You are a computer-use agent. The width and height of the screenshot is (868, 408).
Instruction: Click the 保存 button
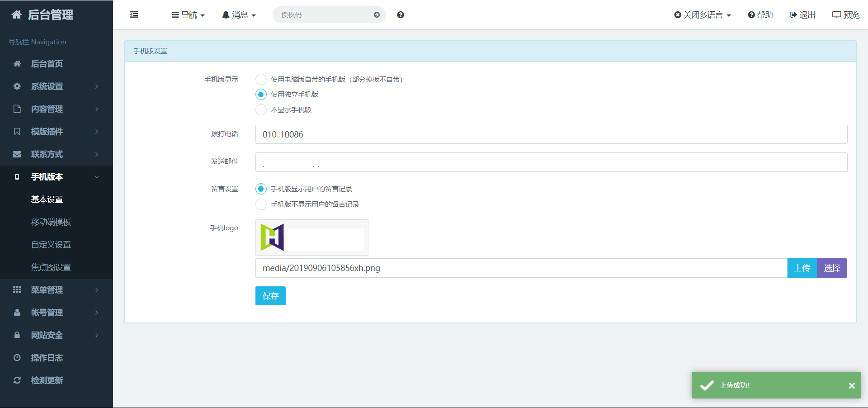(270, 296)
